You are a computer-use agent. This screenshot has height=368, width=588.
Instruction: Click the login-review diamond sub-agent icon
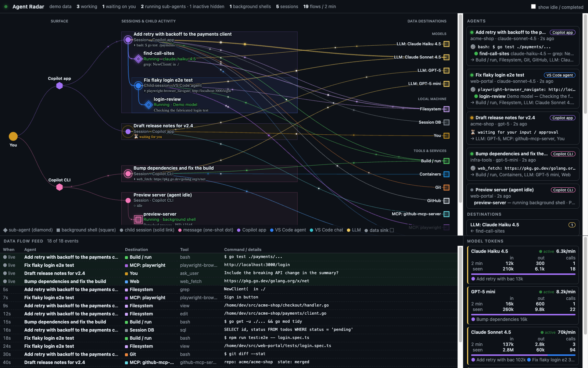click(x=148, y=105)
